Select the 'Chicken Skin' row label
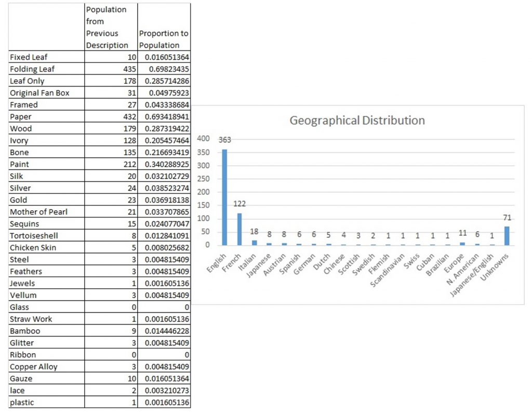 [46, 247]
